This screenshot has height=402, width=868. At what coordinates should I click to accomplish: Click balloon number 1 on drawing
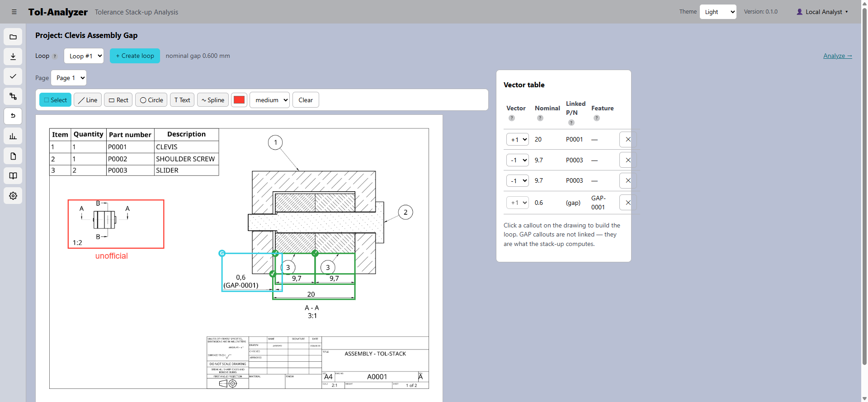(275, 142)
